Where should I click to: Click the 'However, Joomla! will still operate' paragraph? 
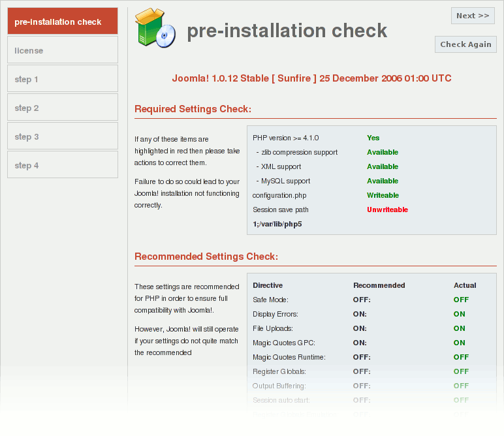187,341
